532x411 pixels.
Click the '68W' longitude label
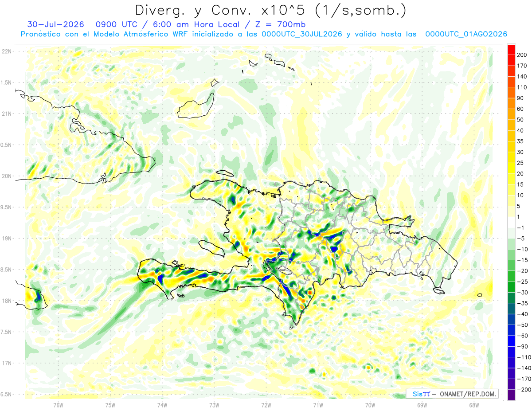[x=473, y=405]
